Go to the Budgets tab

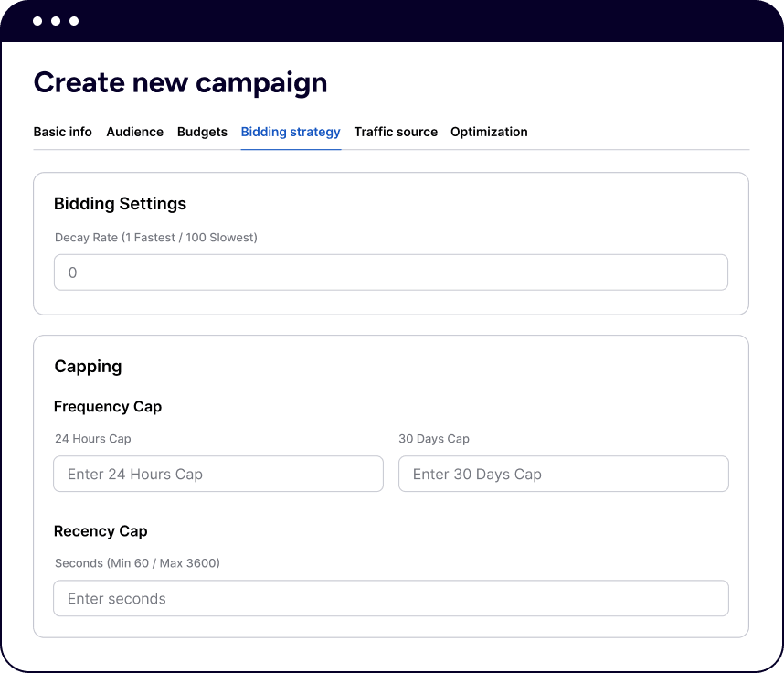202,132
